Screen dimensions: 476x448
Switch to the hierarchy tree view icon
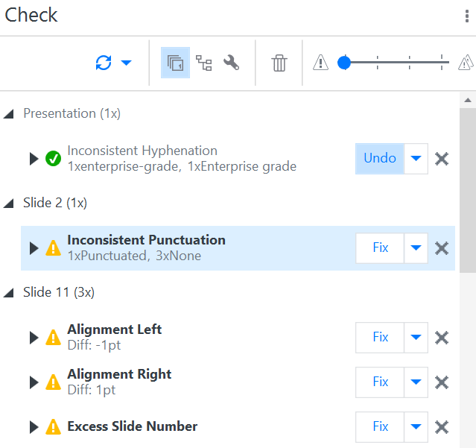[203, 63]
